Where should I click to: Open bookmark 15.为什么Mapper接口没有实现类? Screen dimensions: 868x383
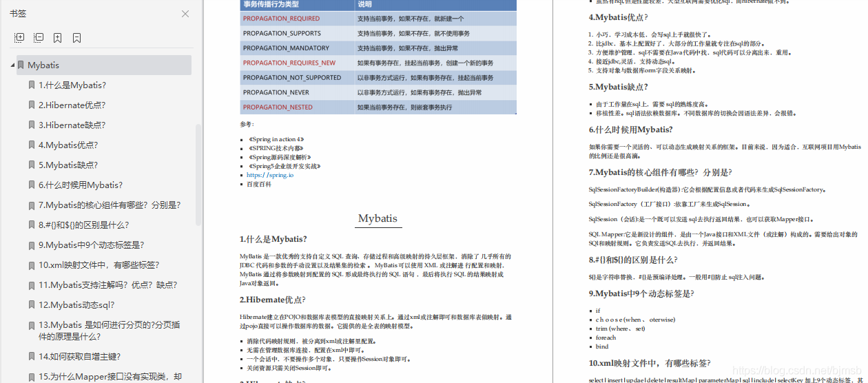coord(110,376)
